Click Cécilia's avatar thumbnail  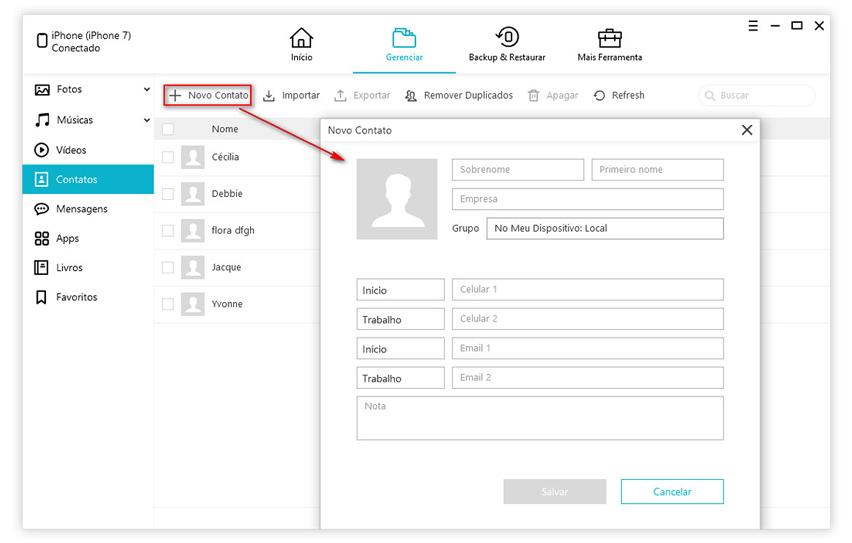pyautogui.click(x=192, y=157)
